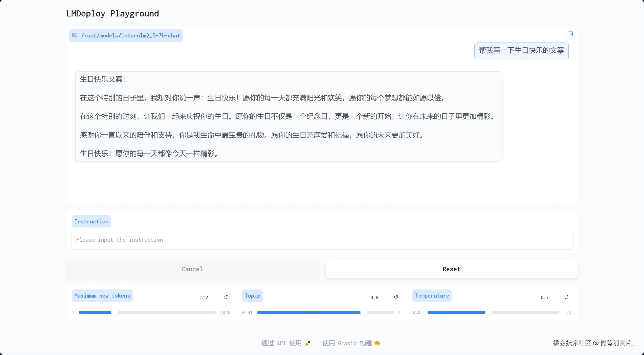Open the 通过 API 使用 link
This screenshot has width=644, height=355.
[x=281, y=343]
